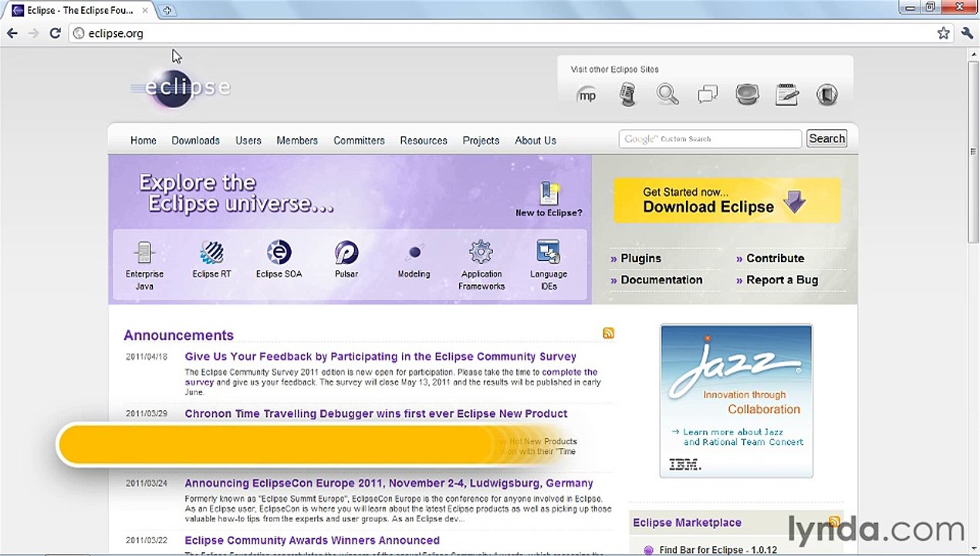
Task: Open the Eclipse Community Survey announcement
Action: [380, 357]
